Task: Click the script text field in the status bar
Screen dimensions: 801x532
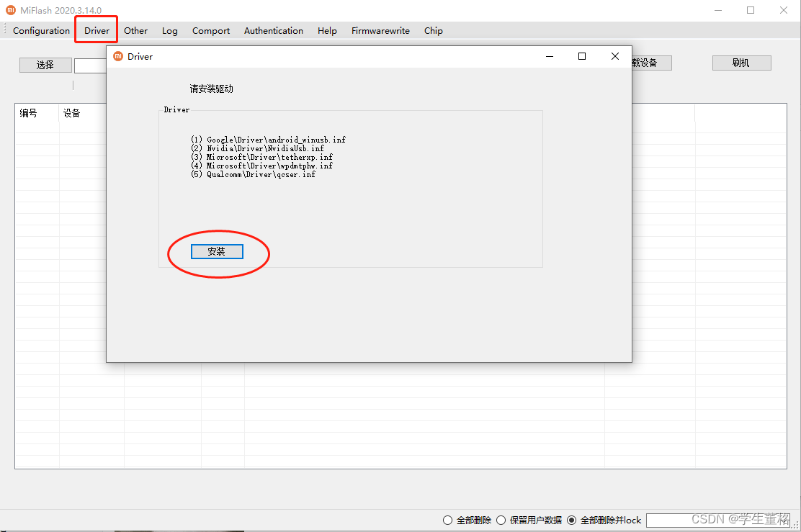Action: click(718, 520)
